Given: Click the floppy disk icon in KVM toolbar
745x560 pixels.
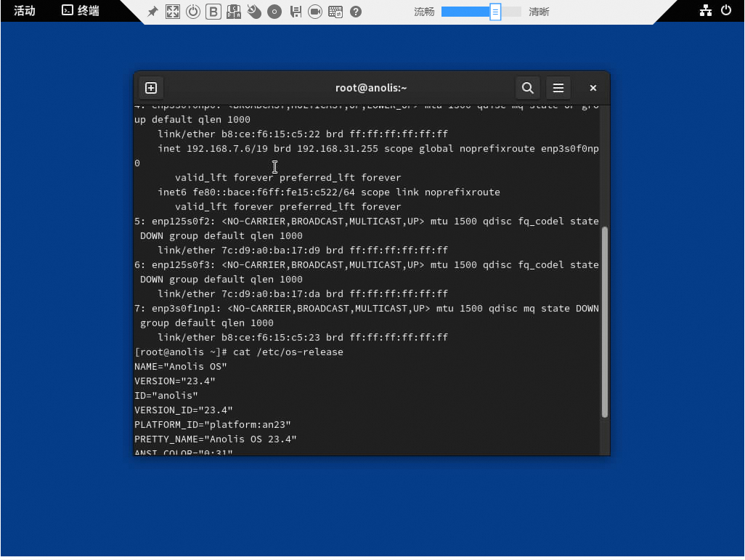Looking at the screenshot, I should pyautogui.click(x=295, y=12).
